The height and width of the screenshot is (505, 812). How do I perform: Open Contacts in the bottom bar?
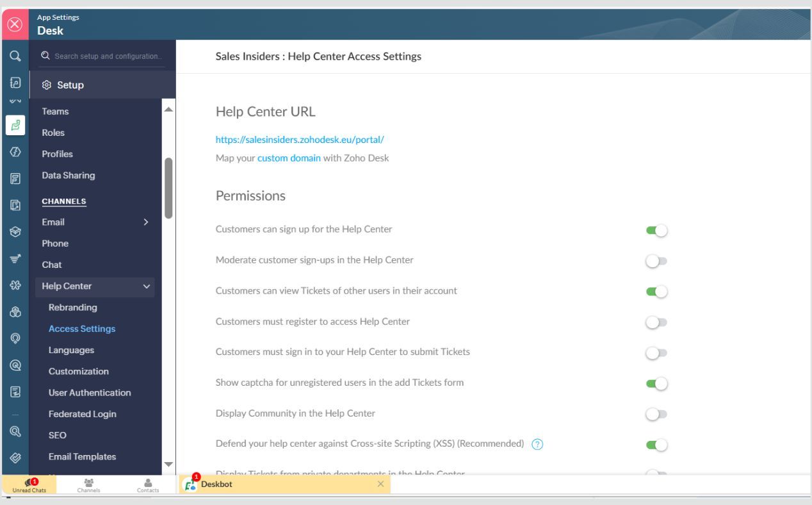pos(148,486)
